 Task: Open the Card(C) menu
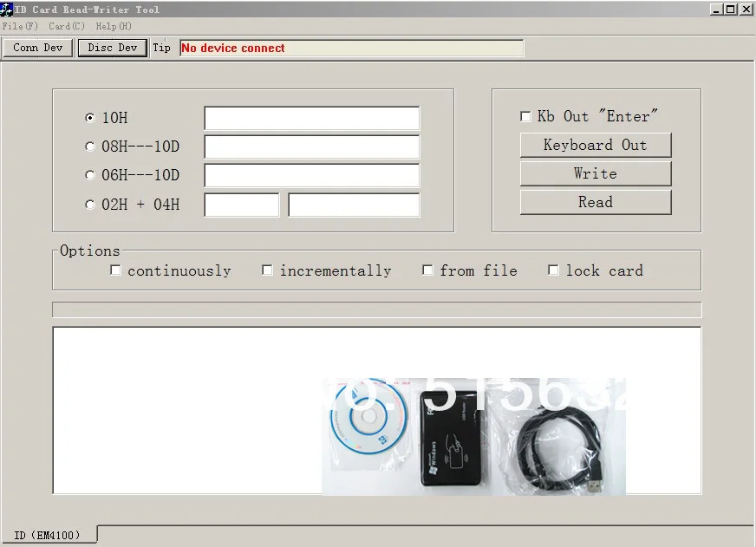point(67,26)
